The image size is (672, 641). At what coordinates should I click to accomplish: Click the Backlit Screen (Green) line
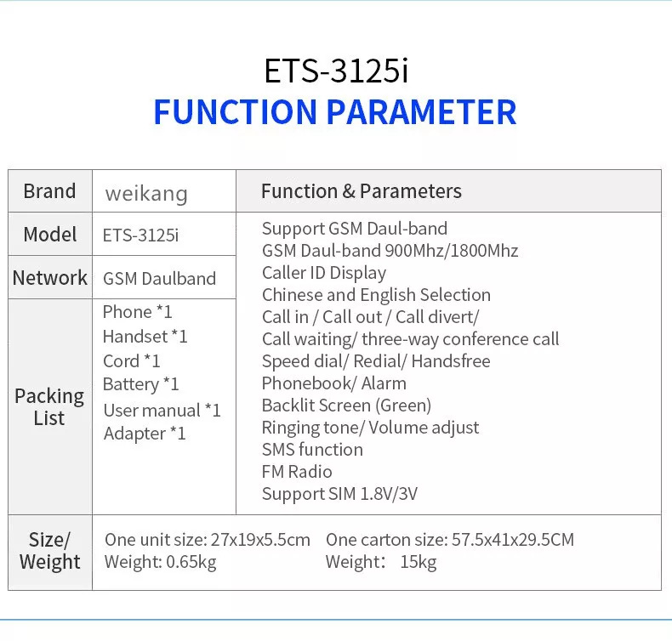click(x=346, y=406)
